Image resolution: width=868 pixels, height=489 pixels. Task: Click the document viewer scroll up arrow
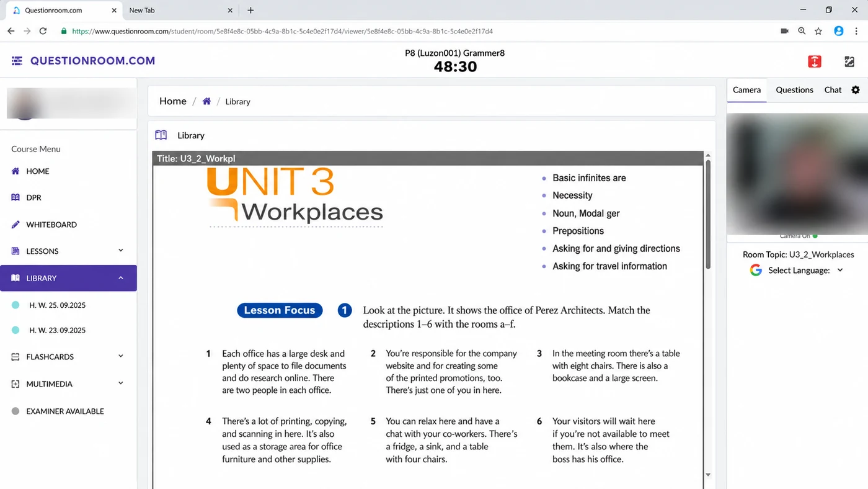708,155
